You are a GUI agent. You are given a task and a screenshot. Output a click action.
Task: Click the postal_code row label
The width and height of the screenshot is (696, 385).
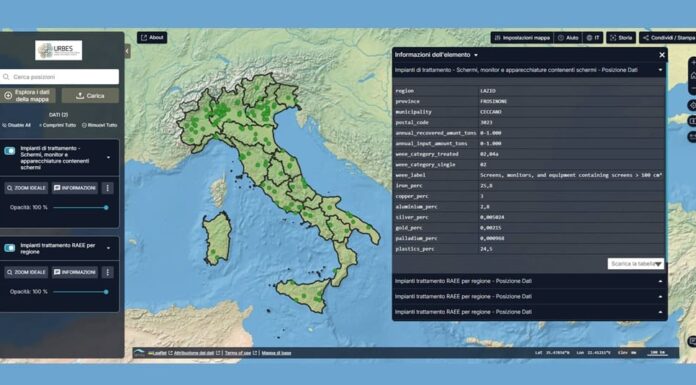411,123
